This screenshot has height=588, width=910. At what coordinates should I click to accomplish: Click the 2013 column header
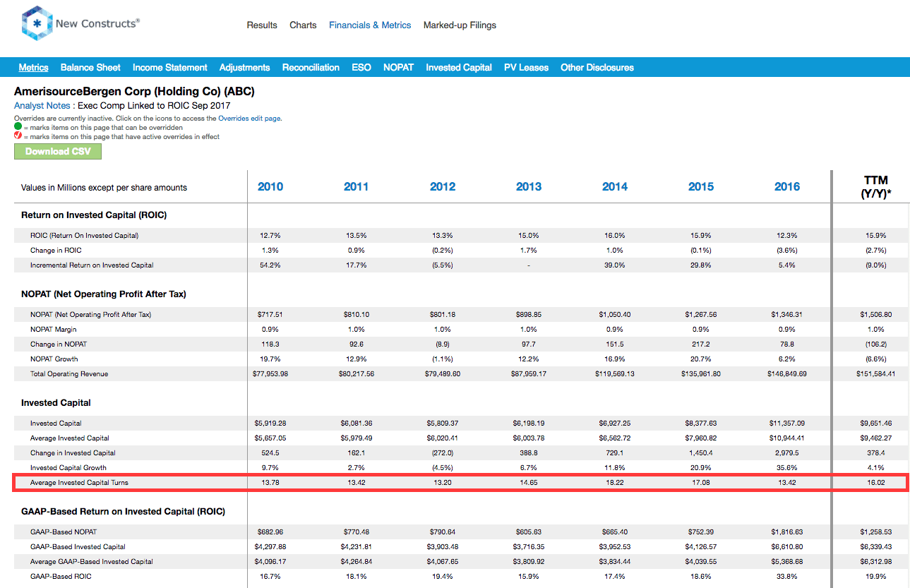529,186
